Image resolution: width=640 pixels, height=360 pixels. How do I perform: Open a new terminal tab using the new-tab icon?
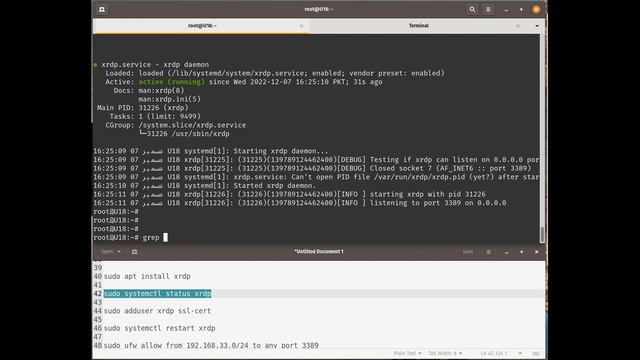pyautogui.click(x=102, y=9)
